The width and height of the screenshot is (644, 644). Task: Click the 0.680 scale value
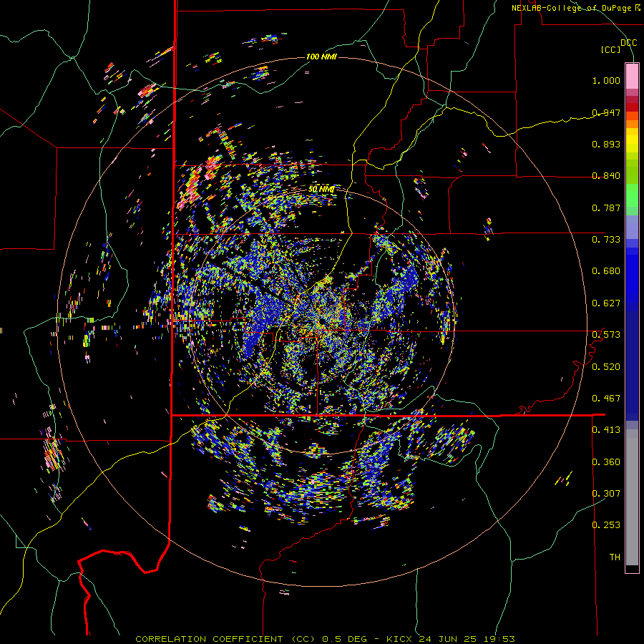click(606, 271)
